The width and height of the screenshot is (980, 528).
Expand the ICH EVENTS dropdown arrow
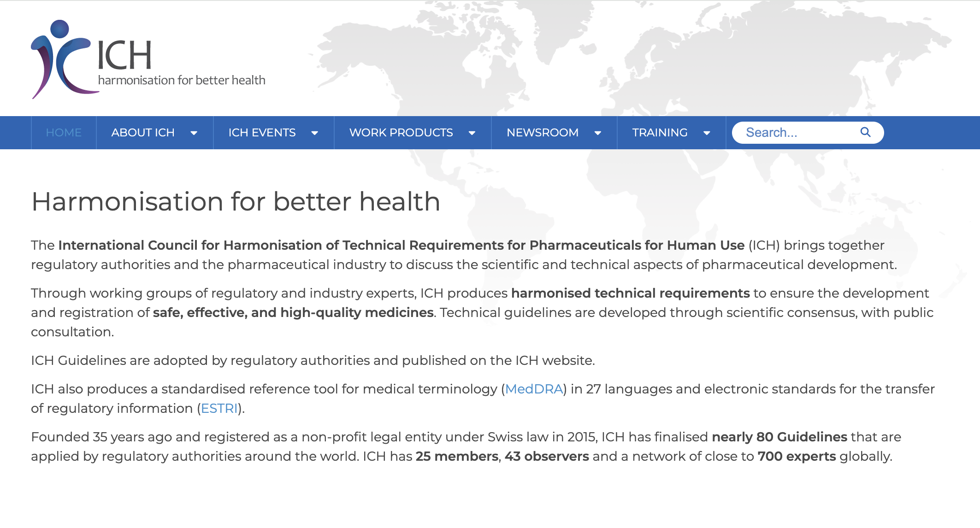(315, 133)
